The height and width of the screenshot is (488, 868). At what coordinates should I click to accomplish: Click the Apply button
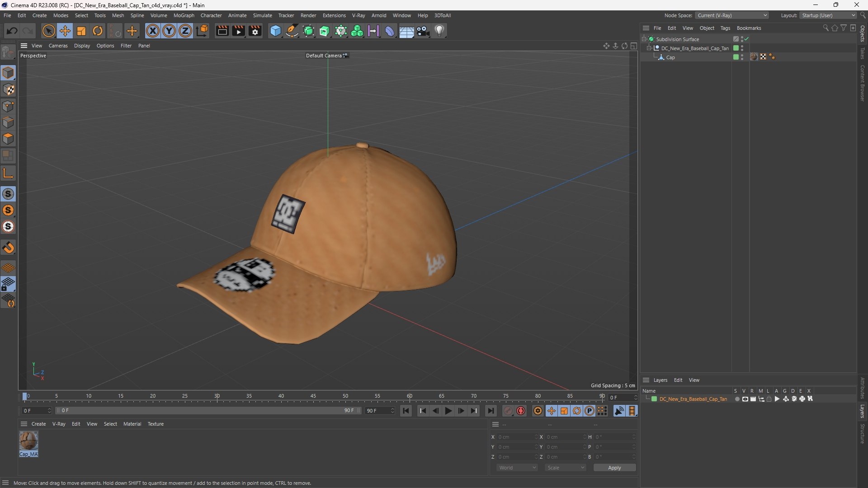pos(614,468)
